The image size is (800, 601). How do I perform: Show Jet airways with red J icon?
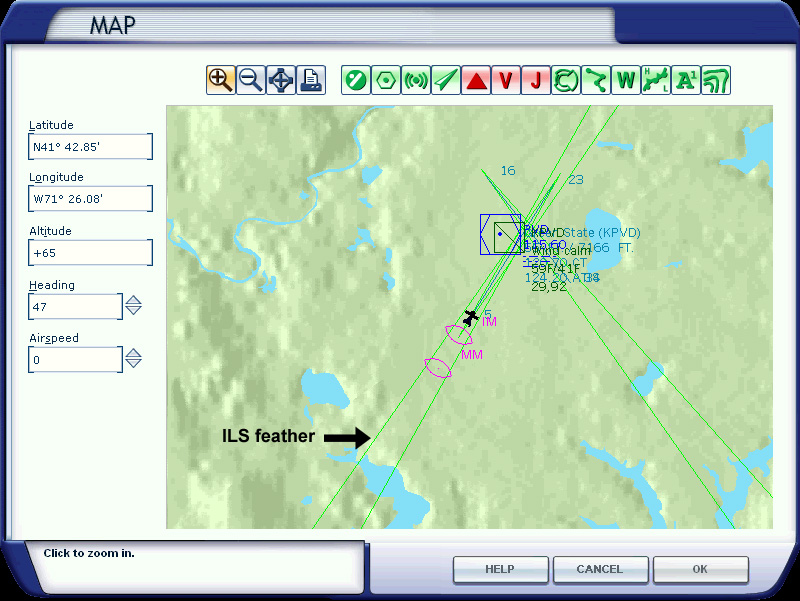(535, 80)
